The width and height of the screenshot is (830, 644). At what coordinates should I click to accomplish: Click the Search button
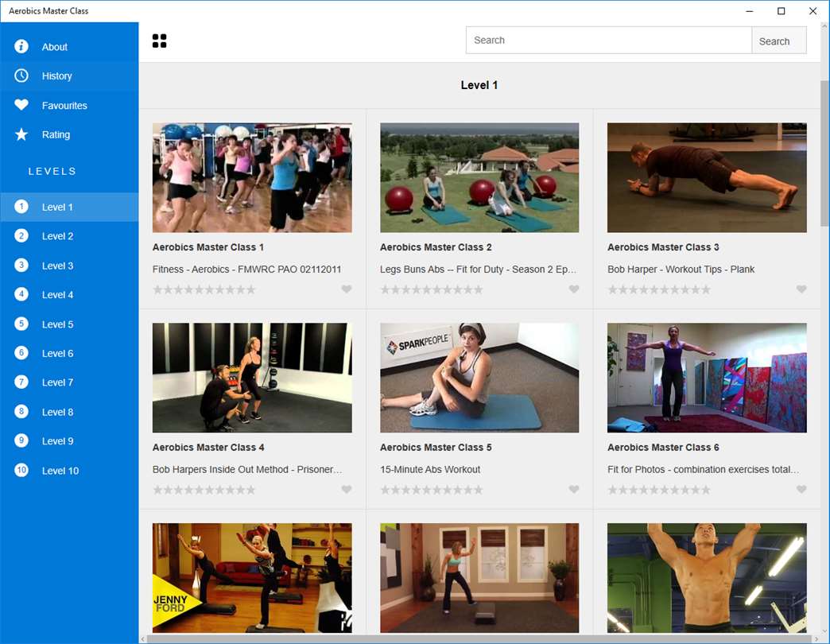click(779, 41)
